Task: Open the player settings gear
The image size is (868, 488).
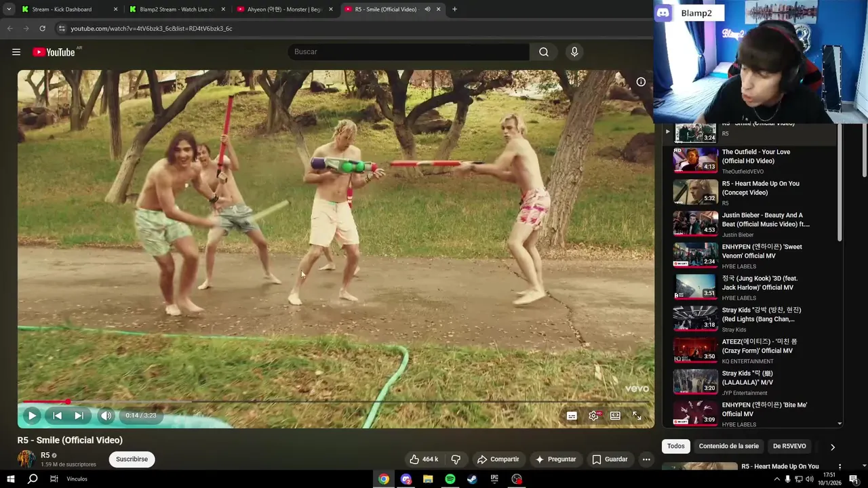Action: point(594,415)
